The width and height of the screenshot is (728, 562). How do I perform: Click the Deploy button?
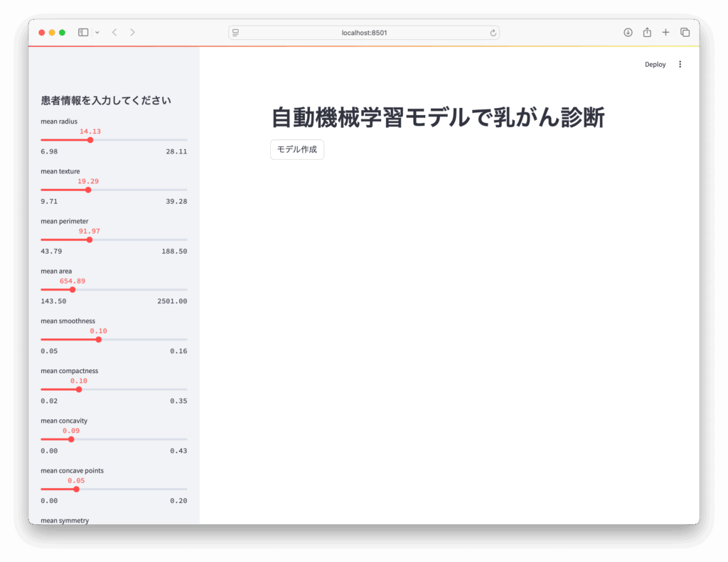655,64
